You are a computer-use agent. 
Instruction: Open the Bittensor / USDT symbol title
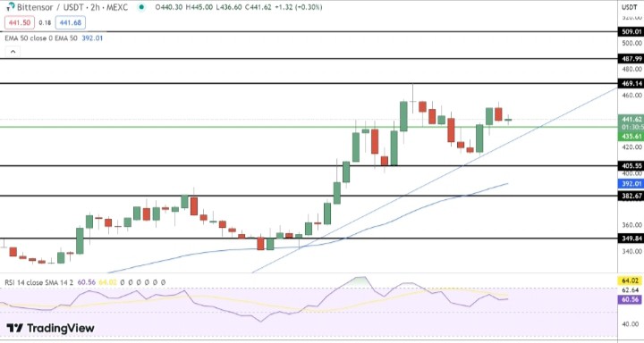coord(72,7)
